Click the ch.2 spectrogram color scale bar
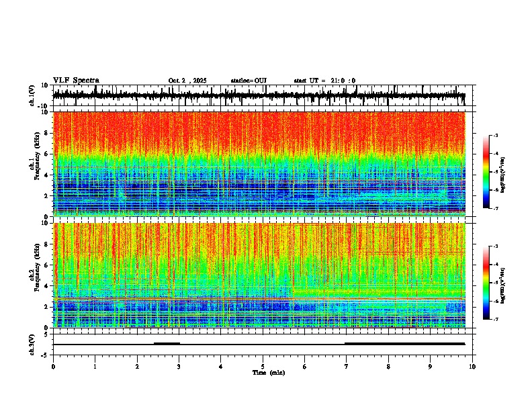 click(x=486, y=283)
